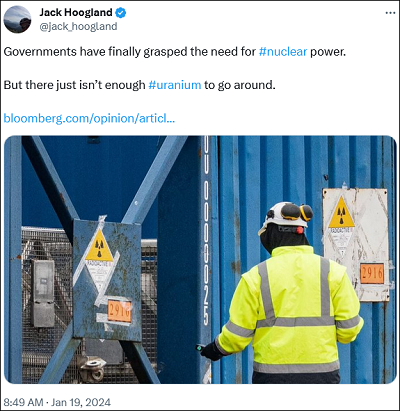The width and height of the screenshot is (400, 411).
Task: Click the left yellow radioactive warning sign
Action: tap(99, 246)
